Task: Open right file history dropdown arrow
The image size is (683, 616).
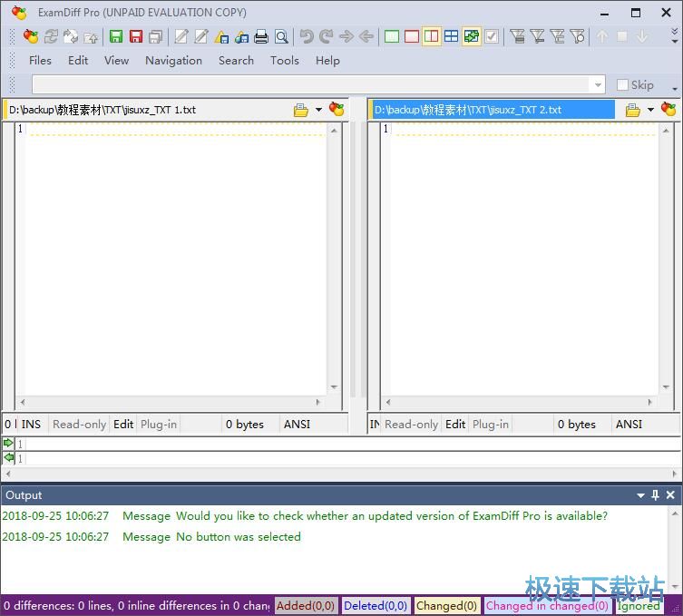Action: point(650,110)
